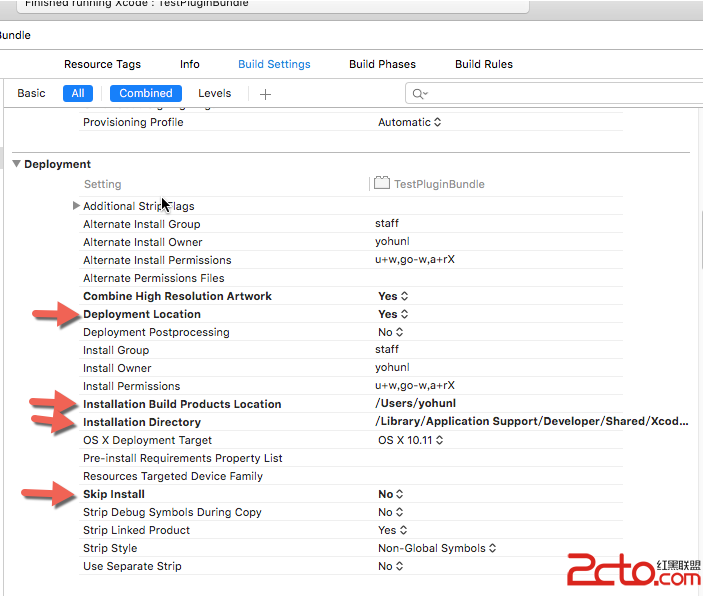Open the Build Phases tab

click(382, 64)
